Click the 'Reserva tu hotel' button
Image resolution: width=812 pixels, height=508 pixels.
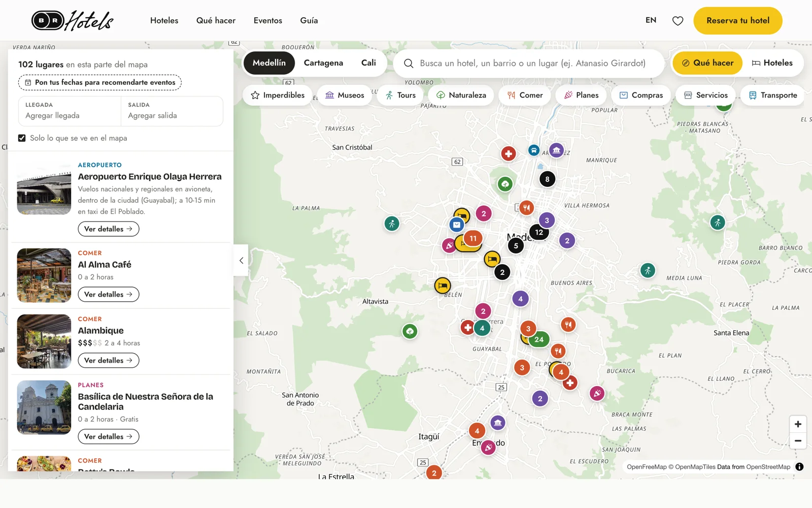tap(738, 21)
